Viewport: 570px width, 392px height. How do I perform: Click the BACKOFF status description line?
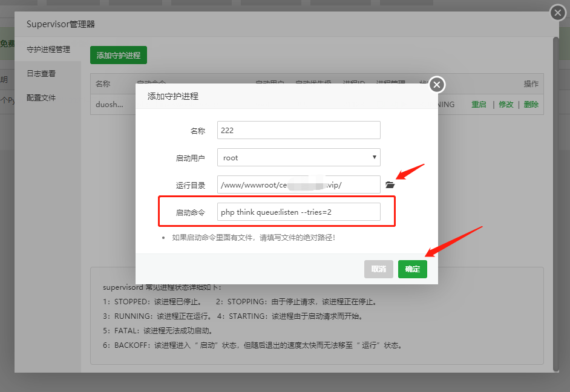pos(253,345)
